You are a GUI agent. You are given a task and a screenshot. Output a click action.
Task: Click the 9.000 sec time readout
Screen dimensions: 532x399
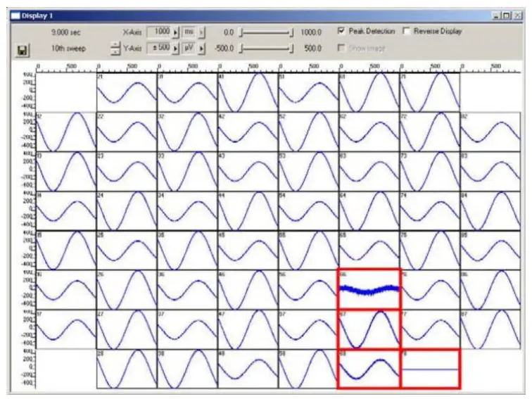click(66, 32)
